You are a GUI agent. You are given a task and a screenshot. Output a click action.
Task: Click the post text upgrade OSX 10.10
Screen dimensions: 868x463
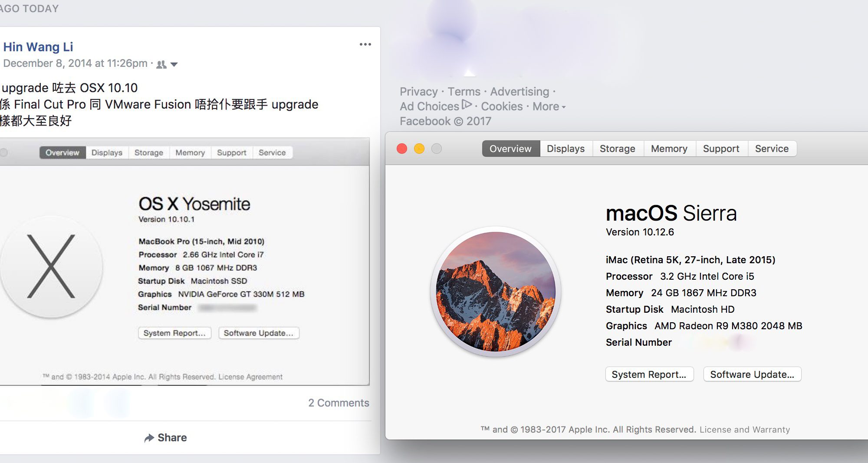(x=69, y=88)
